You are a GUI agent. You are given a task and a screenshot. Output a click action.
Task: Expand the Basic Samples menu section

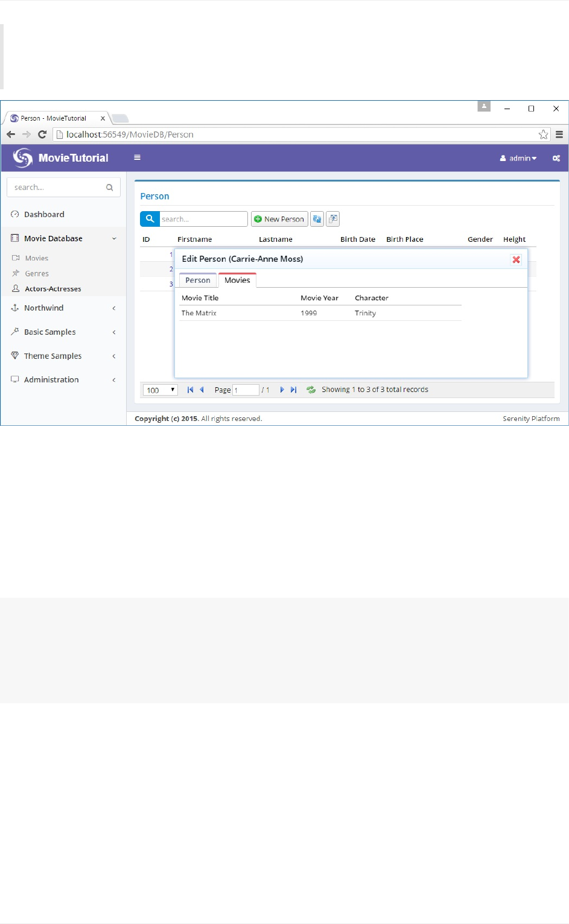pos(63,332)
